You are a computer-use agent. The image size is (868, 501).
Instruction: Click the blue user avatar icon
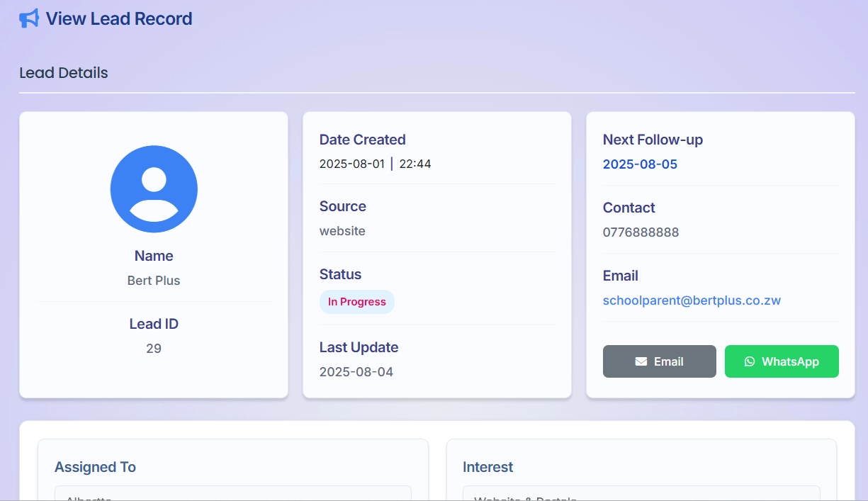point(154,188)
